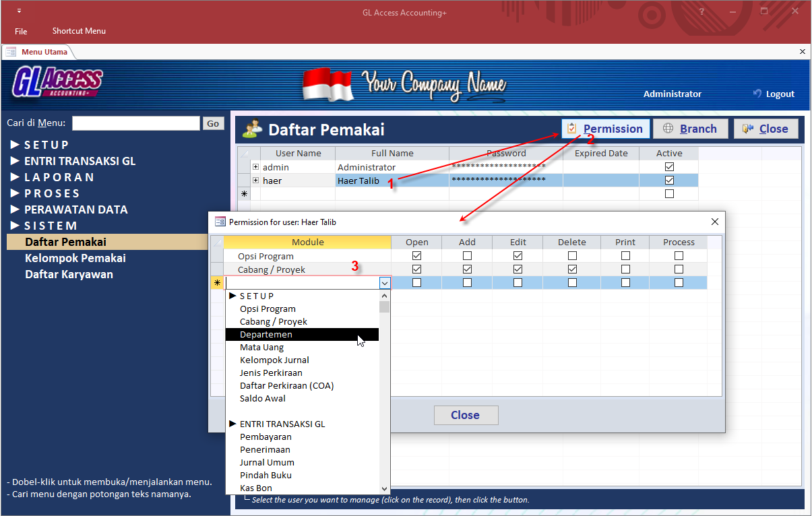Image resolution: width=812 pixels, height=516 pixels.
Task: Uncheck Delete permission for Cabang / Proyek
Action: (x=572, y=269)
